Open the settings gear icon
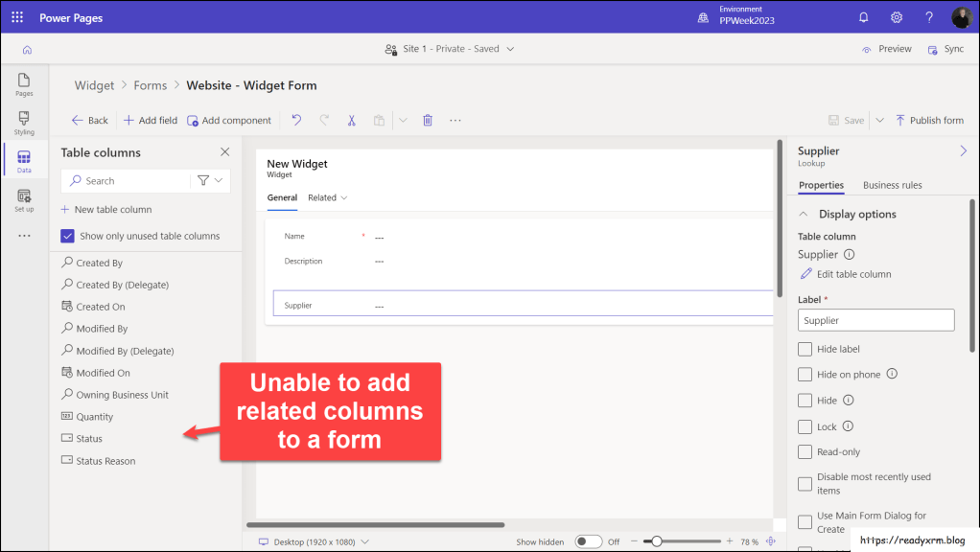Viewport: 980px width, 552px height. (897, 17)
